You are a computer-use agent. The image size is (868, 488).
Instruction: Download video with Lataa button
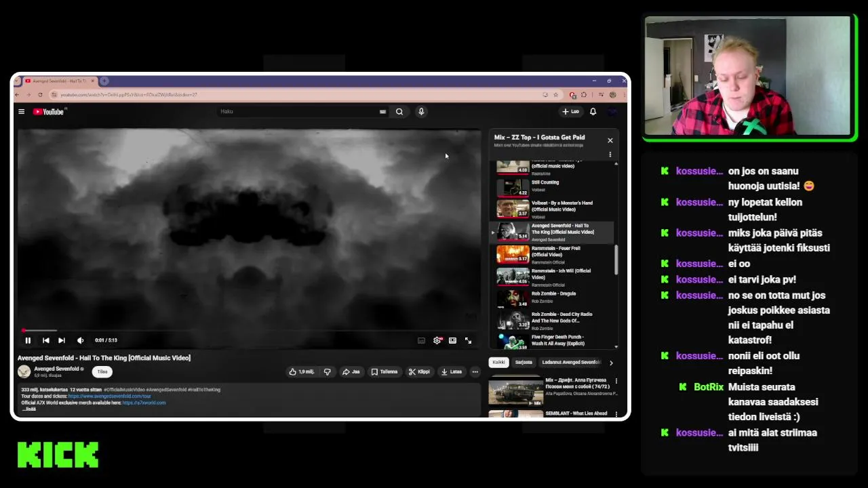[x=452, y=371]
